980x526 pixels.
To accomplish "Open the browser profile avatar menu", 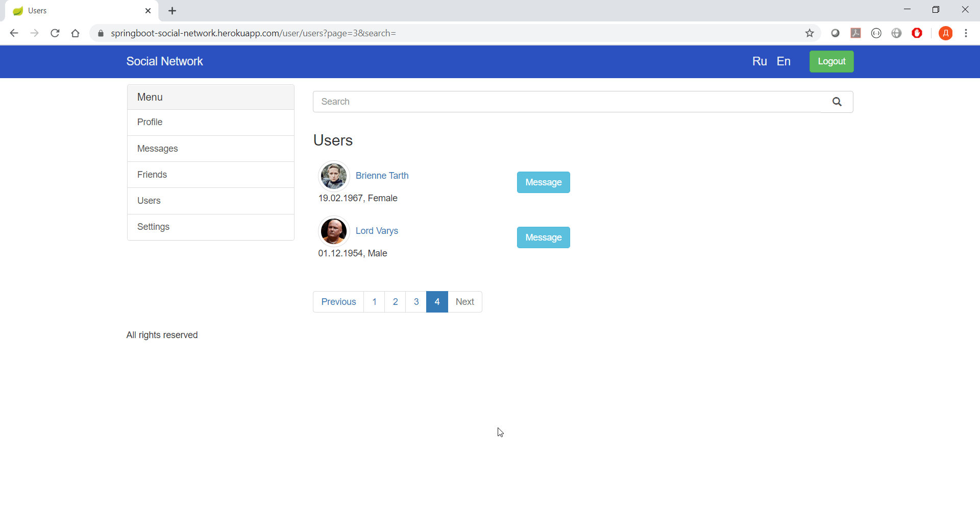I will click(x=946, y=33).
